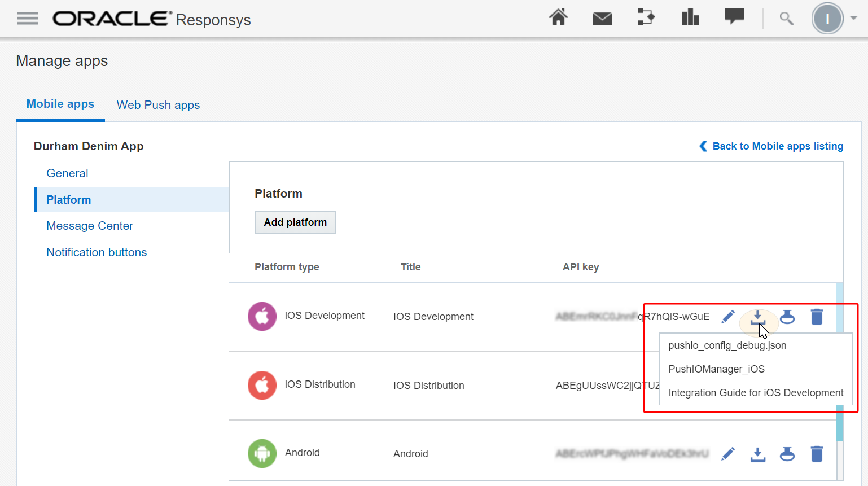Click the iOS Development purple Apple icon
This screenshot has width=868, height=486.
point(262,316)
